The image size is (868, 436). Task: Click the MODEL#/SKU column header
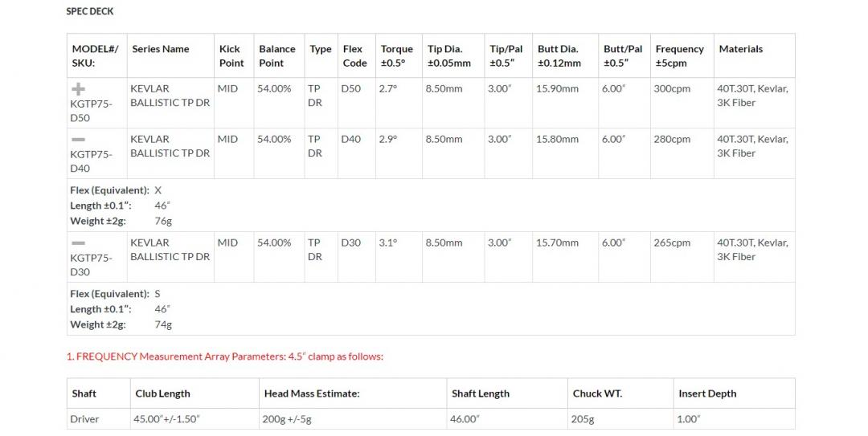pyautogui.click(x=95, y=56)
